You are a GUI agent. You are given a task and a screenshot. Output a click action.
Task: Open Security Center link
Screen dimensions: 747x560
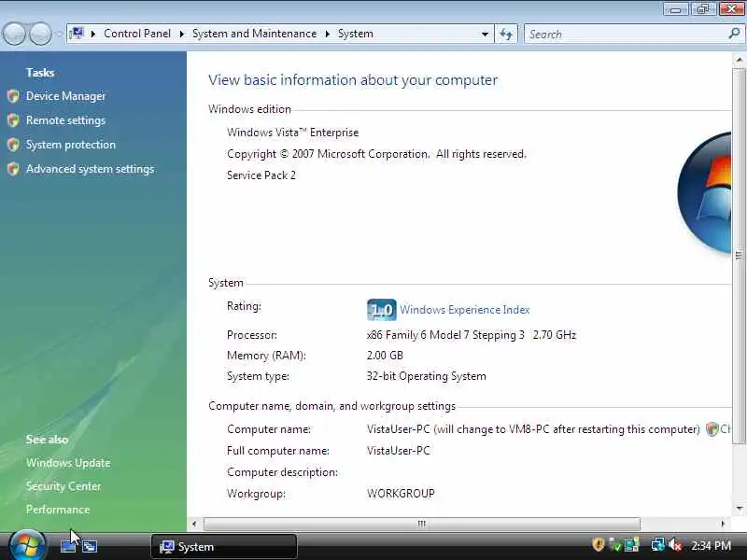click(63, 486)
